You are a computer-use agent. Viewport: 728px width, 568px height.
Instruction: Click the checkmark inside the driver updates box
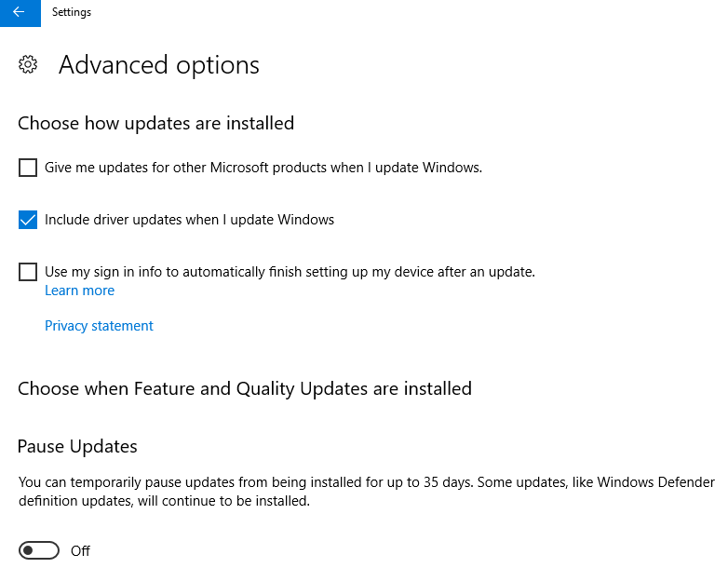click(28, 220)
